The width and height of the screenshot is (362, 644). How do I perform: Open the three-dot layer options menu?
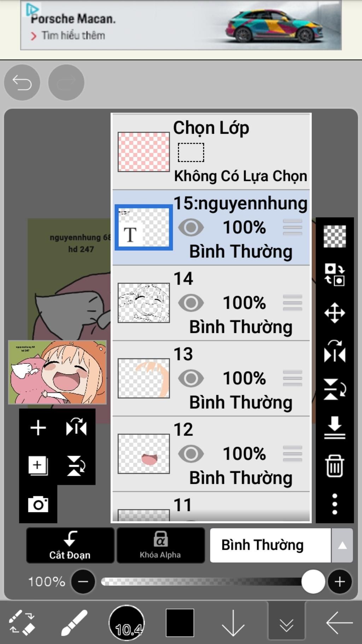334,504
